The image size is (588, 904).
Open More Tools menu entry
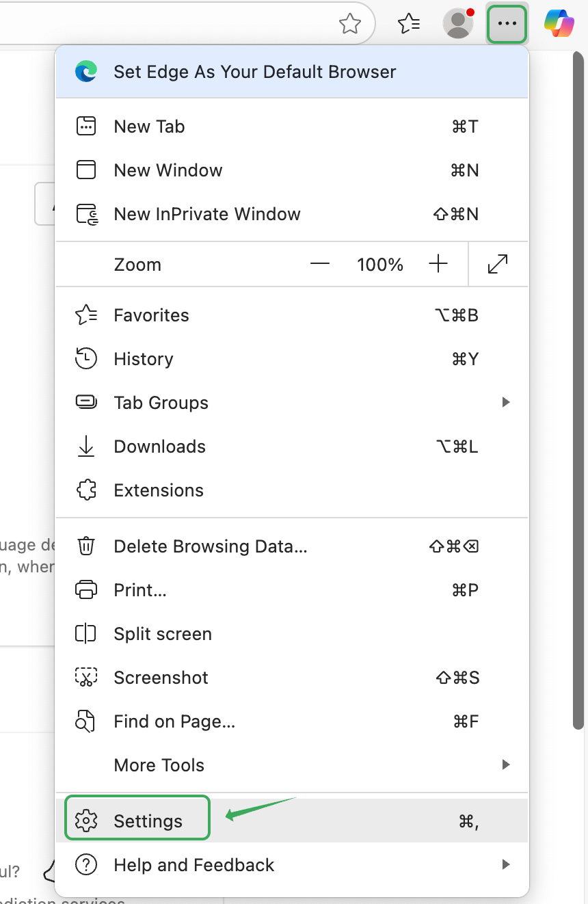(292, 765)
